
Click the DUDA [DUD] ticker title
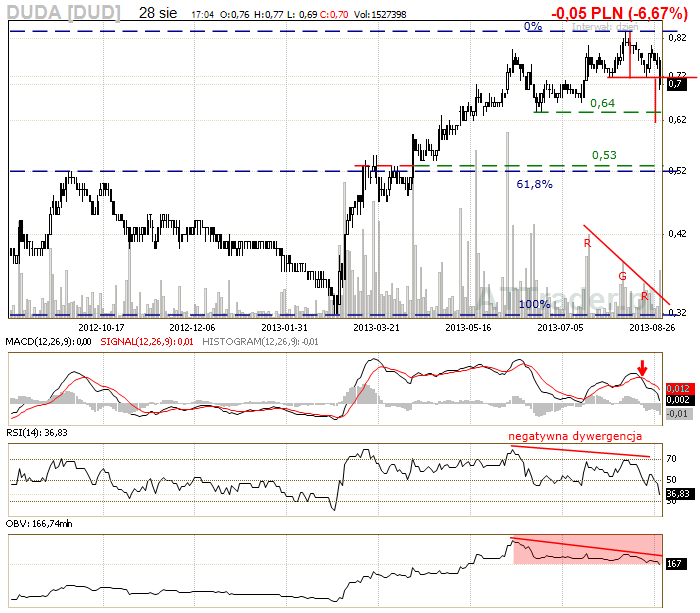click(x=63, y=13)
